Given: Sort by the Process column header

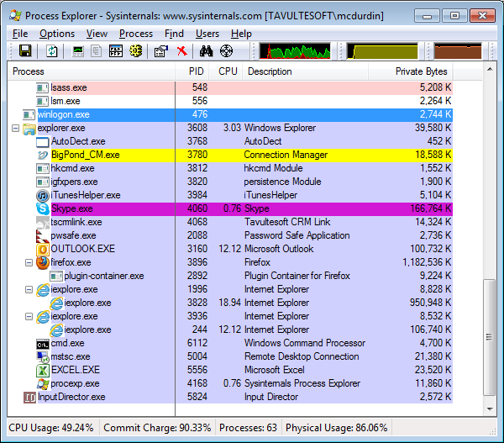Looking at the screenshot, I should (92, 71).
